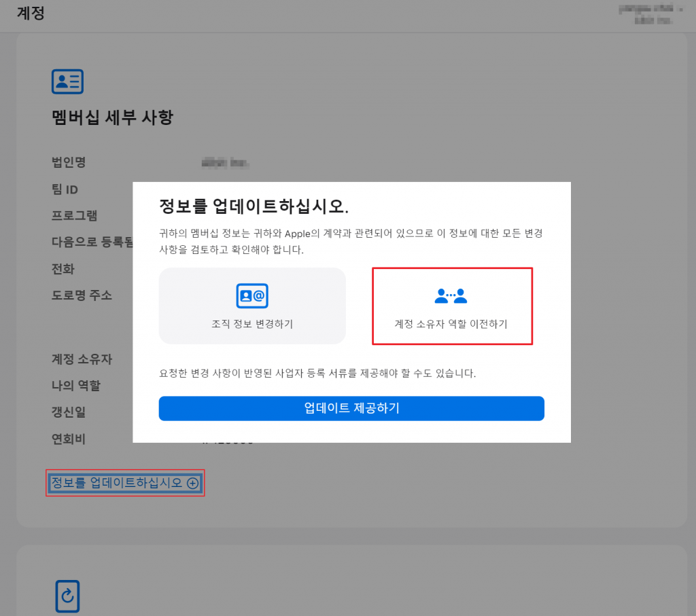The height and width of the screenshot is (616, 696).
Task: Click the 연회비 label
Action: [x=69, y=439]
